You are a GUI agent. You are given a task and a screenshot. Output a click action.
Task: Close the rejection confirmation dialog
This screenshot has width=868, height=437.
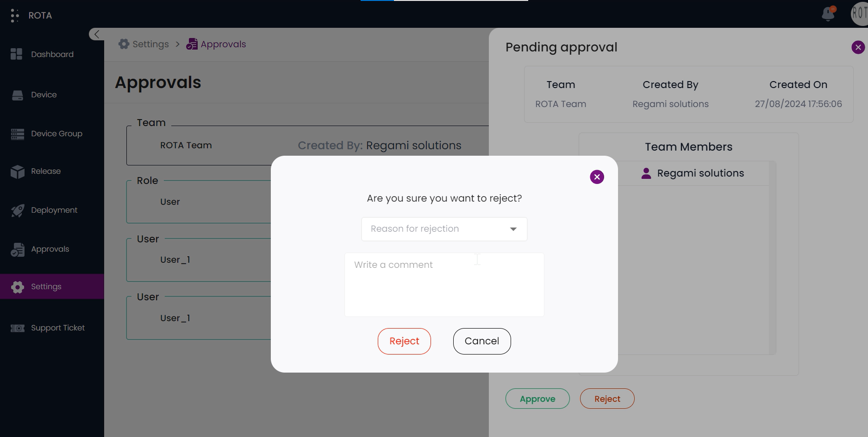(597, 177)
